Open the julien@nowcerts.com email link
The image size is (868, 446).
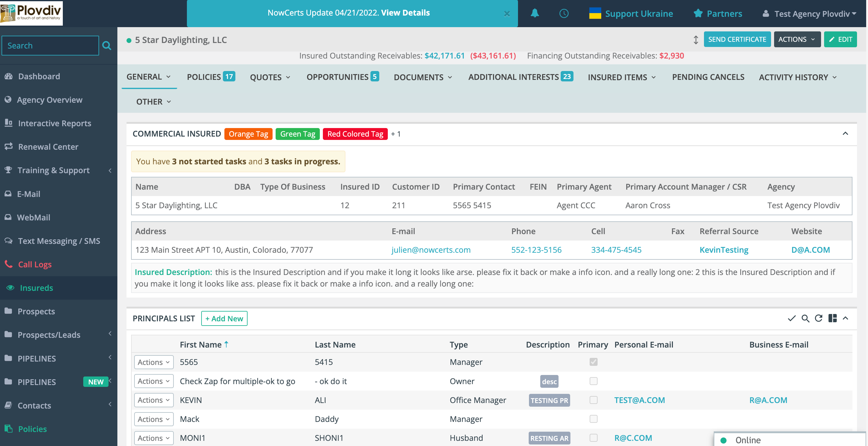click(431, 250)
